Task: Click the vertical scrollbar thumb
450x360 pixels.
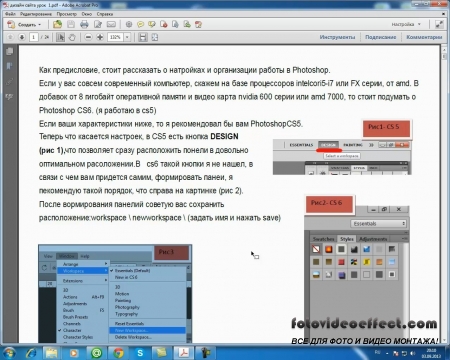Action: click(x=444, y=56)
